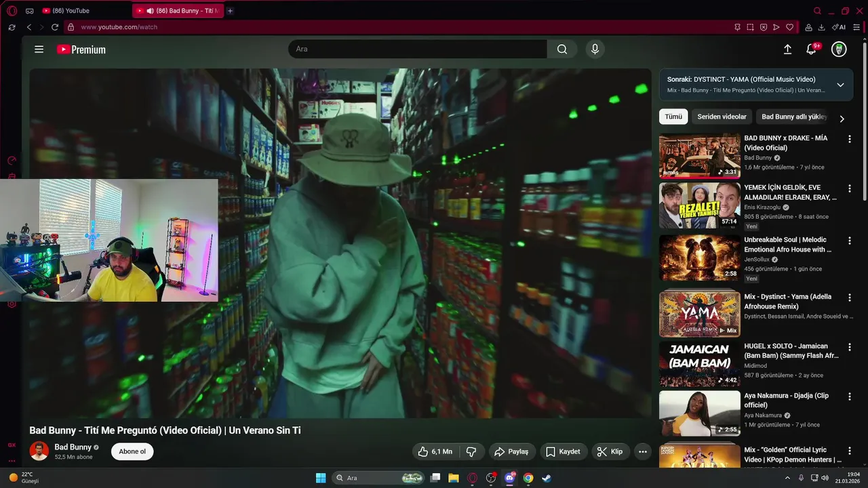This screenshot has height=488, width=868.
Task: Click the YouTube search magnifier button
Action: (x=562, y=49)
